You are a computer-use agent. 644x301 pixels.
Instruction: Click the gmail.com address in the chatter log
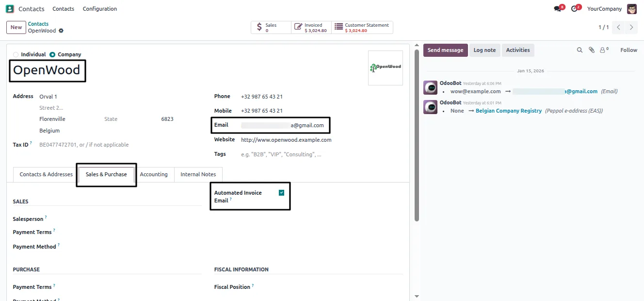pyautogui.click(x=555, y=91)
